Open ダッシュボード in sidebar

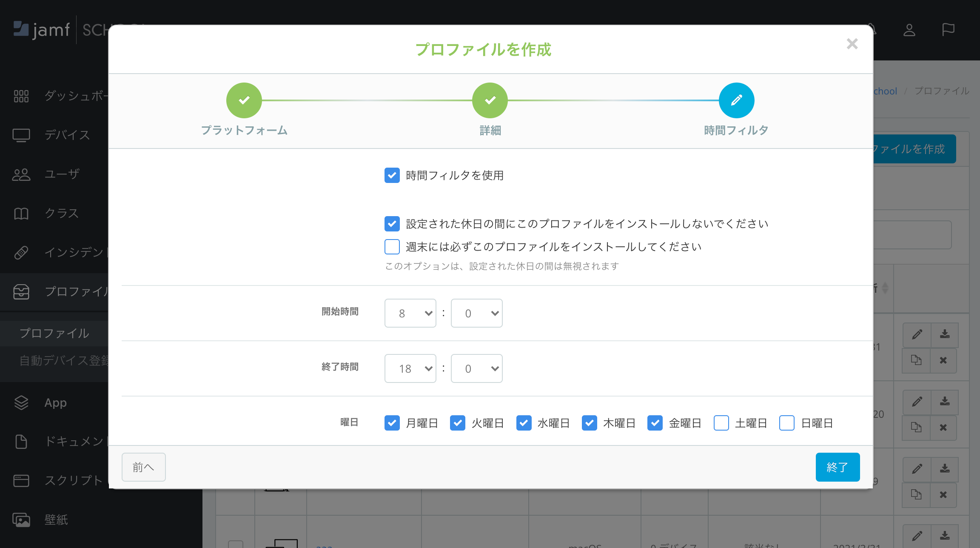[x=54, y=96]
